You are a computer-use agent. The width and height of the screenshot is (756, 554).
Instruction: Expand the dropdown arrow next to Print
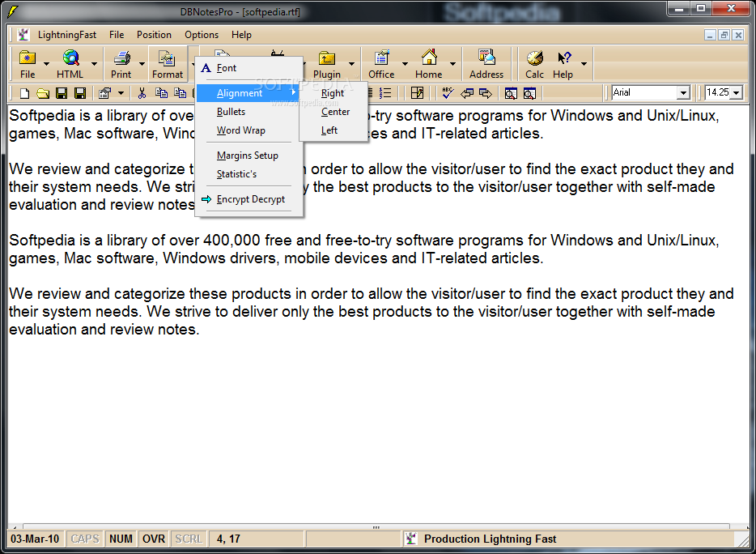tap(142, 64)
